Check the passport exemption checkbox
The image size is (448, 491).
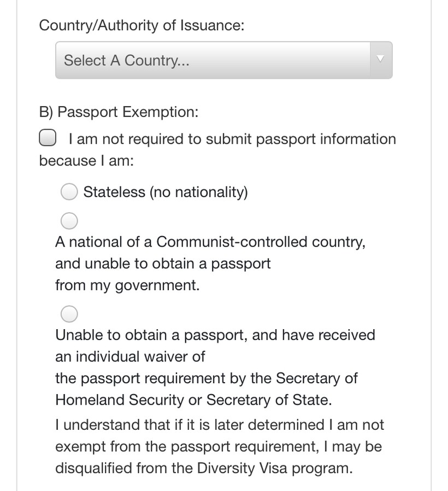pos(48,138)
